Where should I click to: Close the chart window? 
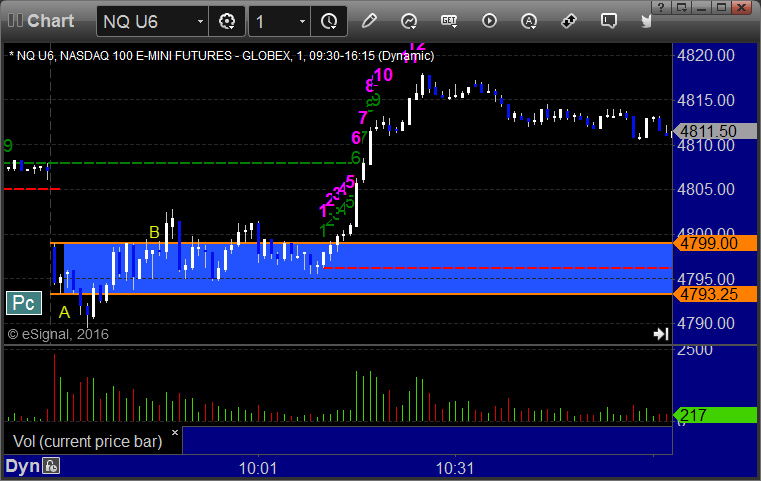tap(742, 7)
